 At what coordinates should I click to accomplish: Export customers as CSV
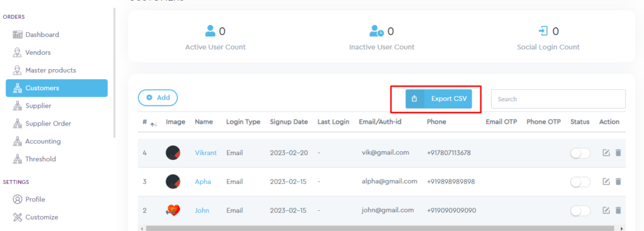click(x=438, y=99)
